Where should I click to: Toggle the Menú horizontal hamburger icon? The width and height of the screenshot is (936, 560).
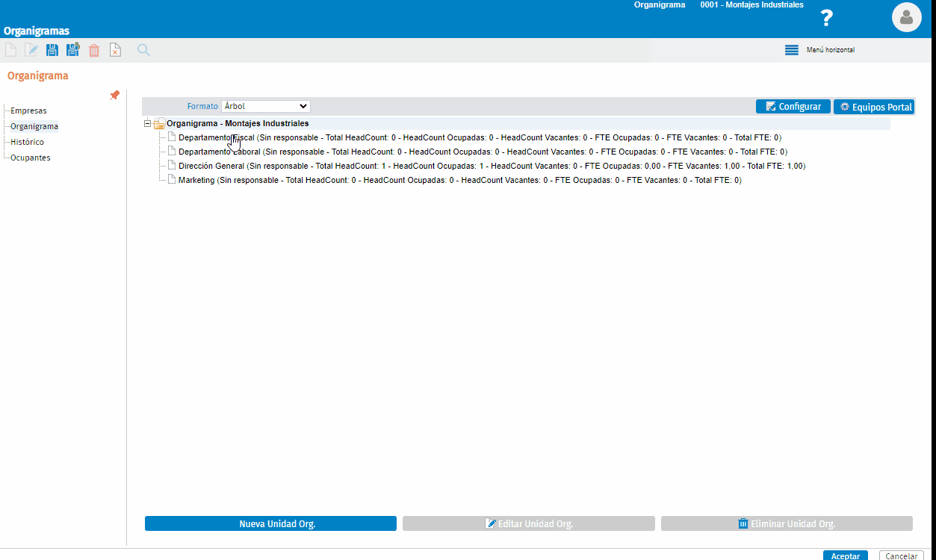pos(792,50)
